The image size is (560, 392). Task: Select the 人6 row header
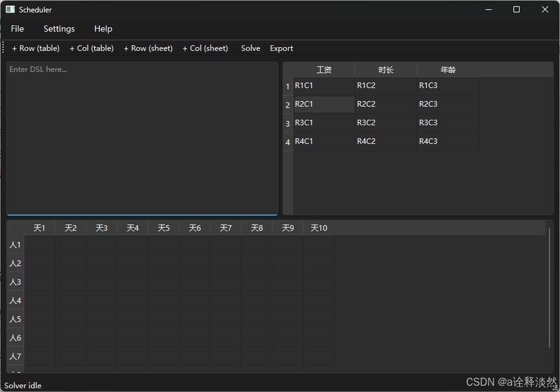[x=16, y=337]
